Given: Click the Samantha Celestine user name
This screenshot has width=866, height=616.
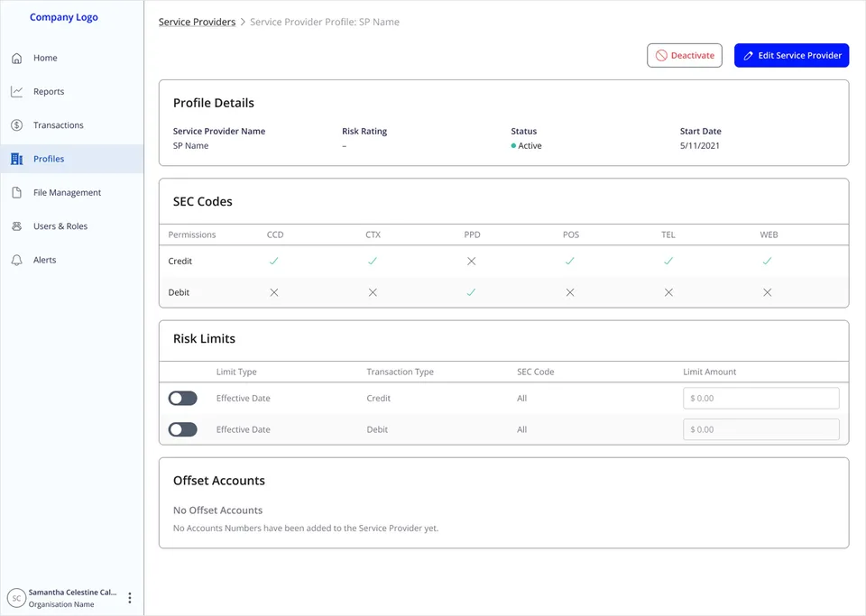Looking at the screenshot, I should [x=72, y=593].
